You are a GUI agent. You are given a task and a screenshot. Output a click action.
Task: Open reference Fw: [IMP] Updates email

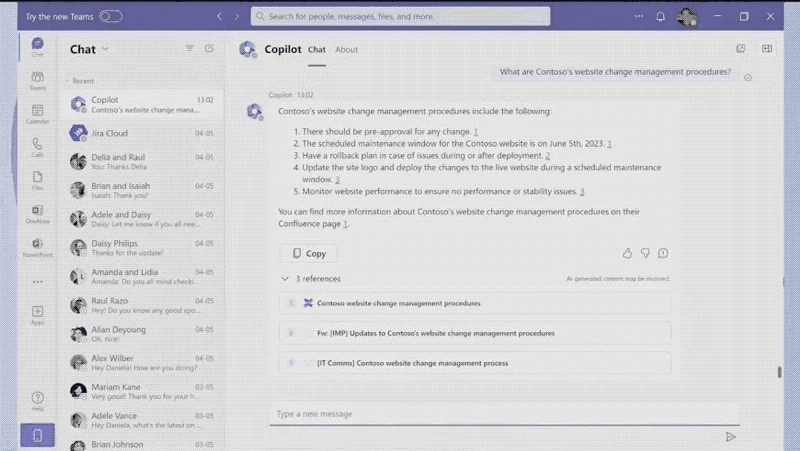click(x=474, y=333)
